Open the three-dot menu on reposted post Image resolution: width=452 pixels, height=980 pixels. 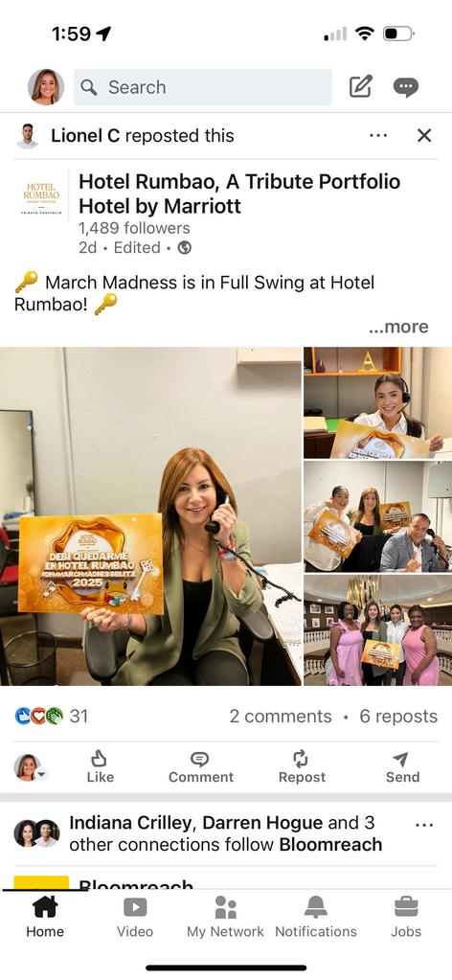378,135
